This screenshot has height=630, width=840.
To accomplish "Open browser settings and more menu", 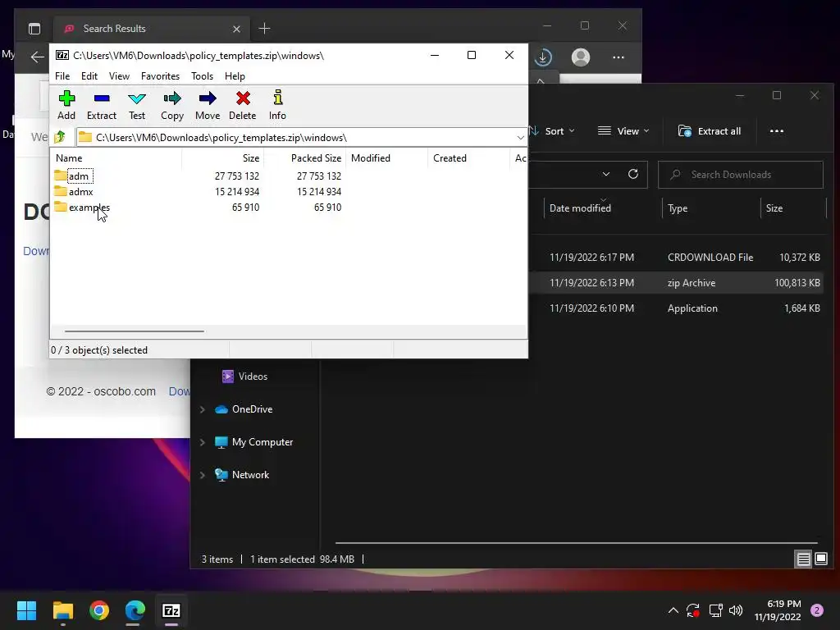I will tap(619, 57).
